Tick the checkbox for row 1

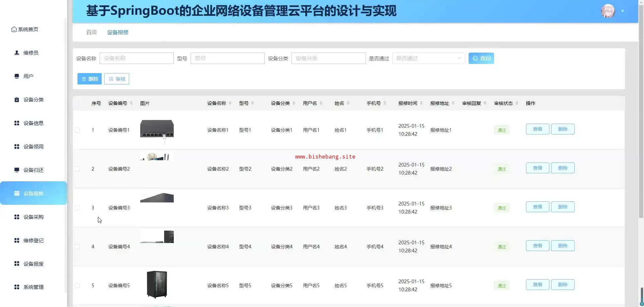[x=77, y=130]
